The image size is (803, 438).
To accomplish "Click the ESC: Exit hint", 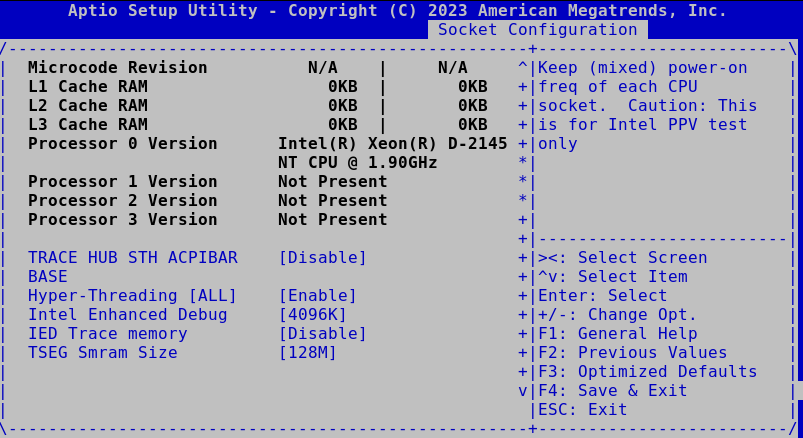I will coord(582,410).
